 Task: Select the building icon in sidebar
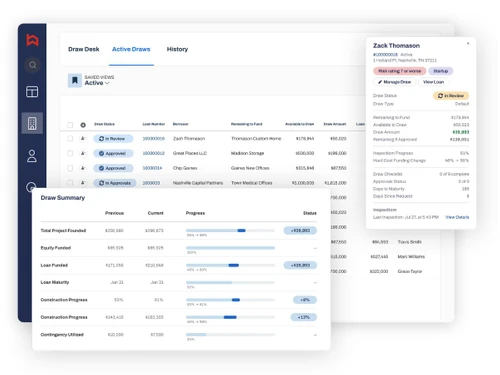[32, 123]
